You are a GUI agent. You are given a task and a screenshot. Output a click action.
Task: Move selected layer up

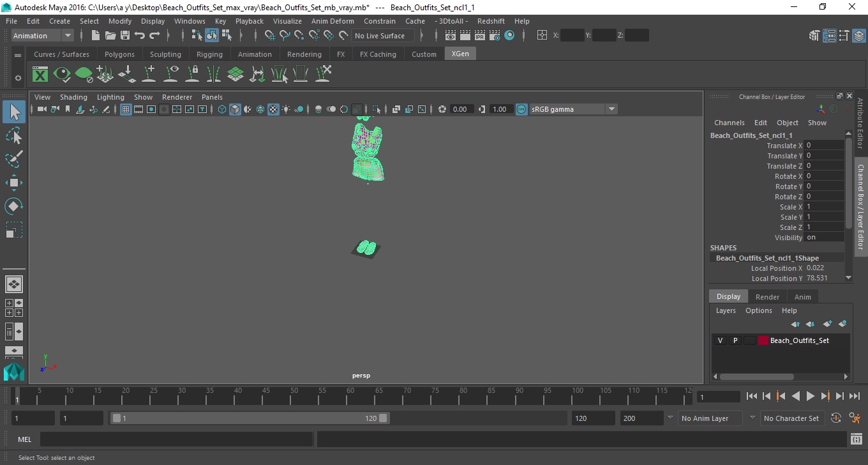tap(795, 324)
